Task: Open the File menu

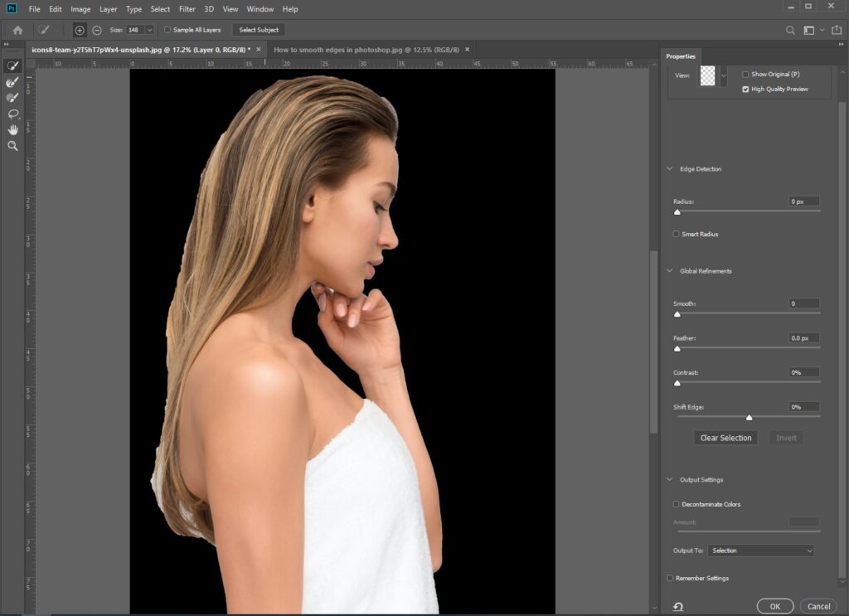Action: tap(34, 9)
